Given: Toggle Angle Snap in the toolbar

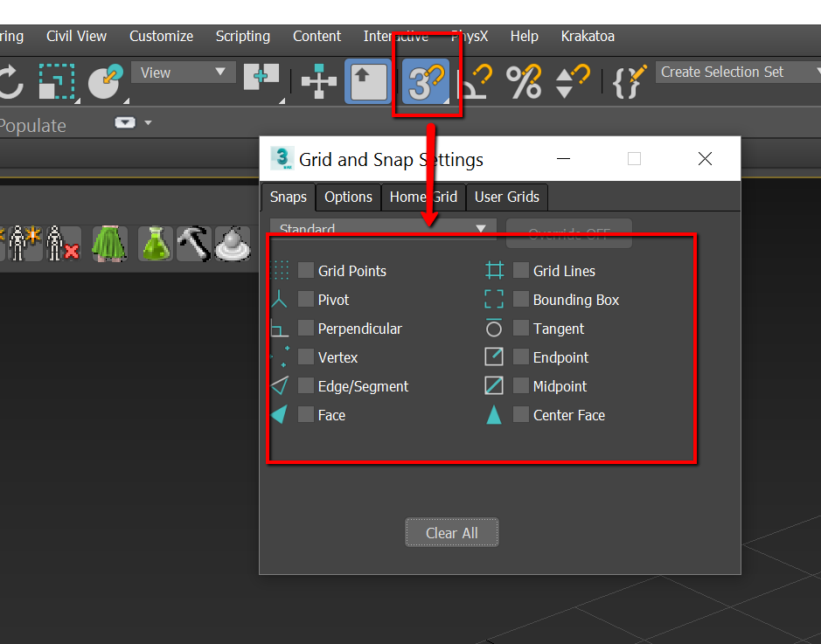Looking at the screenshot, I should pos(475,81).
